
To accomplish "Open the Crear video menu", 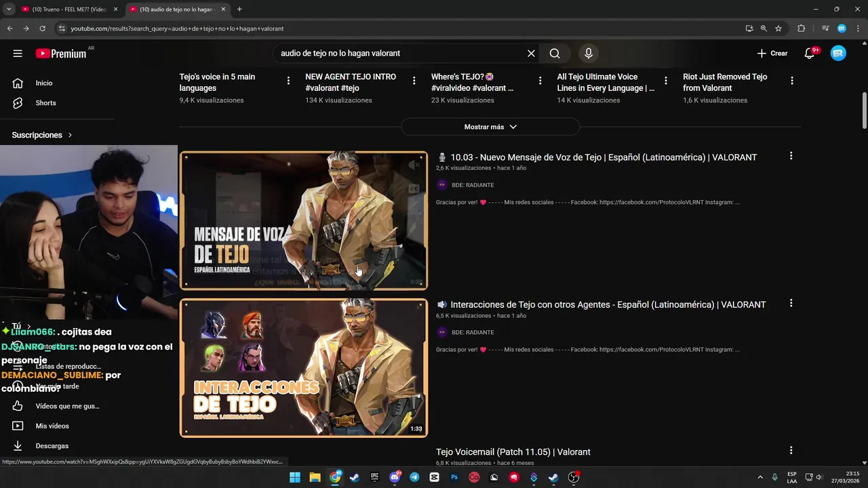I will click(x=772, y=54).
